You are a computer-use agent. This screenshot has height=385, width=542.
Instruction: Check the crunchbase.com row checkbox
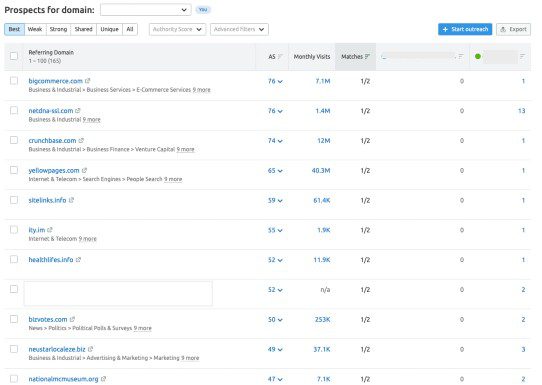pos(14,140)
